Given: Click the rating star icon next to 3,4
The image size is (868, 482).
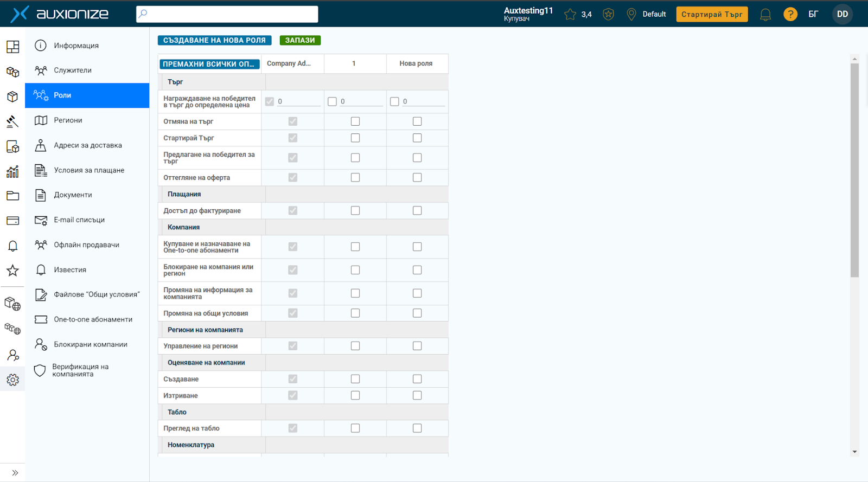Looking at the screenshot, I should coord(570,14).
